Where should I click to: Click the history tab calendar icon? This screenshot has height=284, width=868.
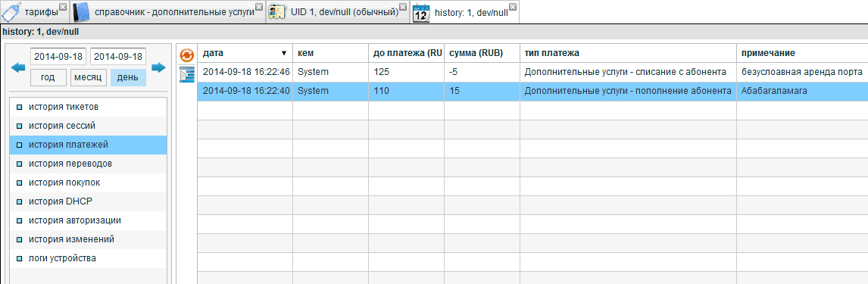pos(421,12)
